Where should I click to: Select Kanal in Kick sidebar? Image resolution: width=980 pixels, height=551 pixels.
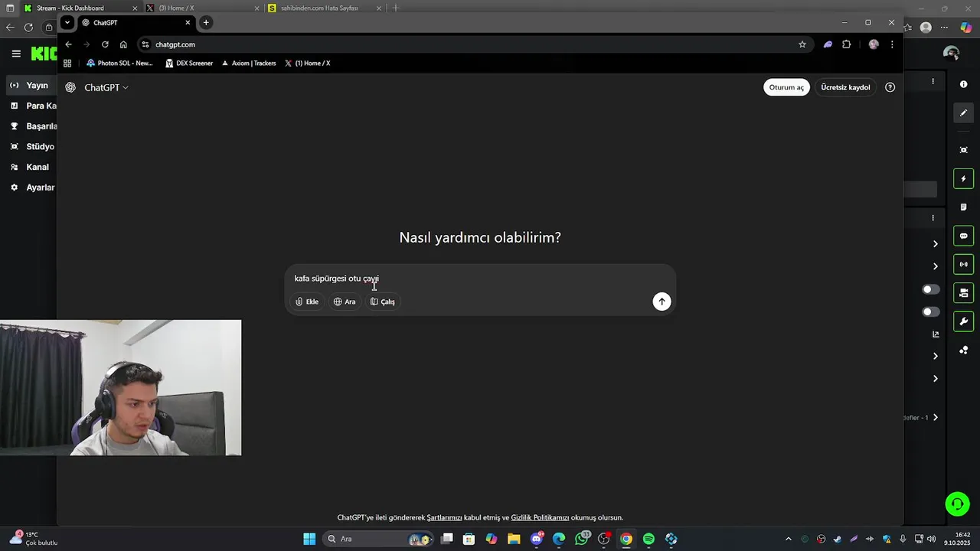point(31,167)
